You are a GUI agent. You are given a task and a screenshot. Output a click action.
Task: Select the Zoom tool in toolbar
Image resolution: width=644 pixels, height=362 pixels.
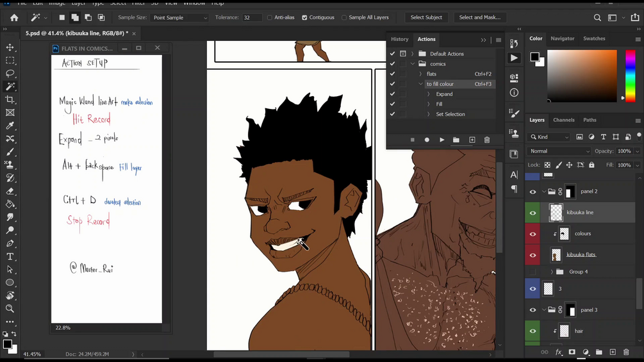tap(10, 309)
